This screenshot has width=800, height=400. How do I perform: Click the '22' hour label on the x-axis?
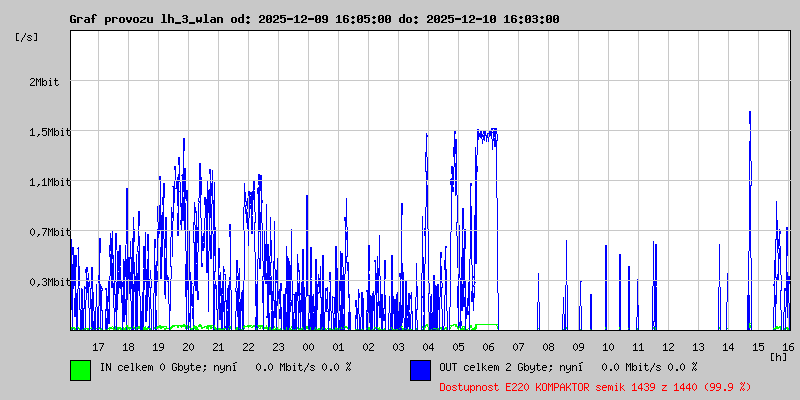(x=248, y=347)
